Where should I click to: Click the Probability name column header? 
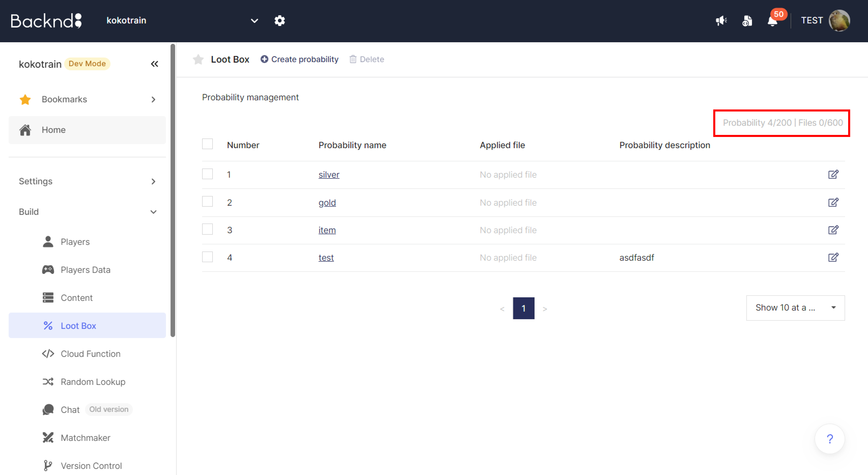(352, 145)
